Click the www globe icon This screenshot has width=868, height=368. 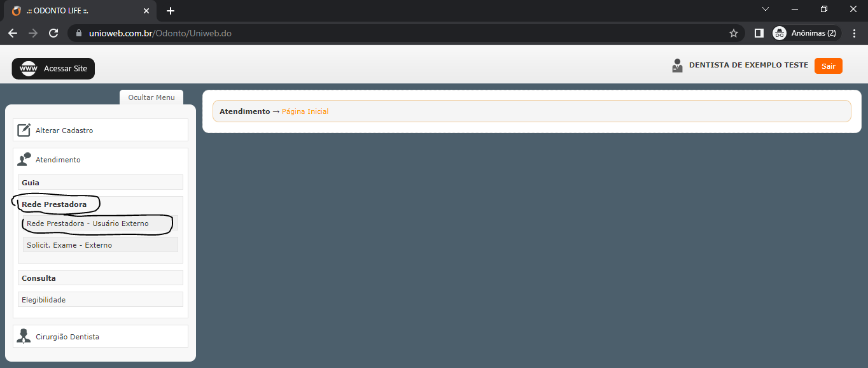point(29,69)
